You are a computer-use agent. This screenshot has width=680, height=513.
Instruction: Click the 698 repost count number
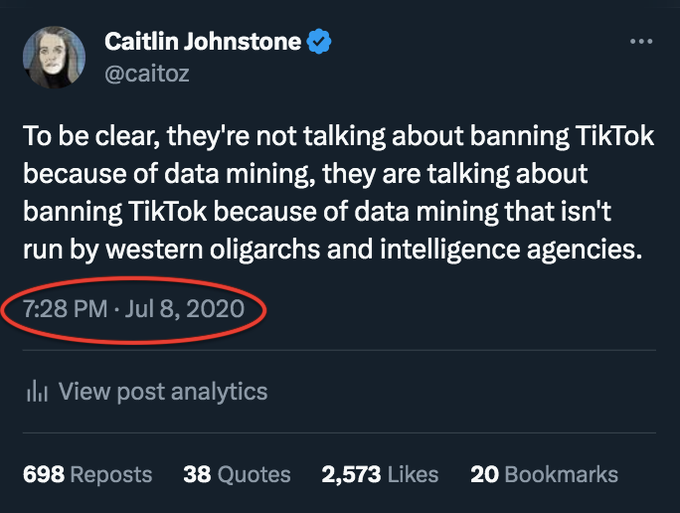point(43,474)
